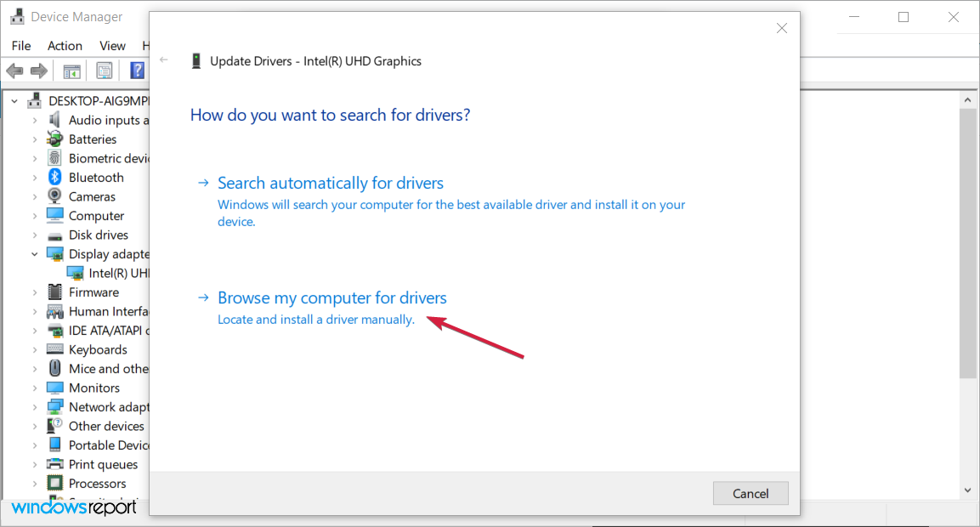Image resolution: width=980 pixels, height=527 pixels.
Task: Click the Print queues printer icon
Action: tap(55, 464)
